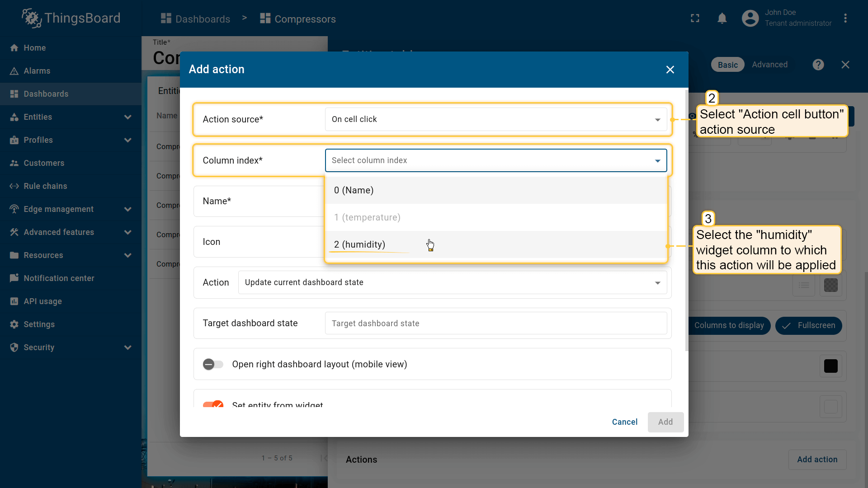This screenshot has width=868, height=488.
Task: Open the Action source dropdown
Action: click(x=495, y=119)
